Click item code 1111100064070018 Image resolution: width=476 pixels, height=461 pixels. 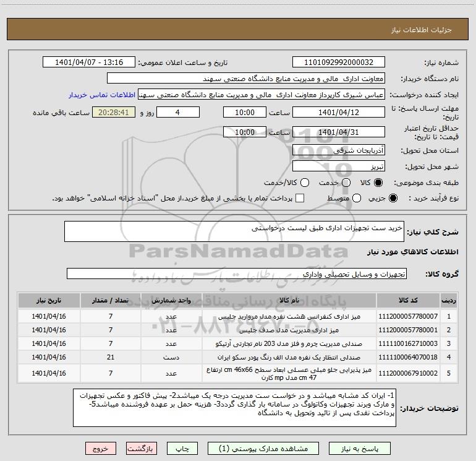pyautogui.click(x=408, y=358)
